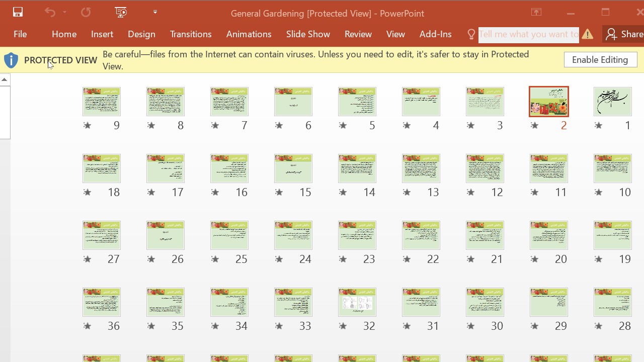
Task: Click the Tell me what you want search box
Action: [528, 35]
